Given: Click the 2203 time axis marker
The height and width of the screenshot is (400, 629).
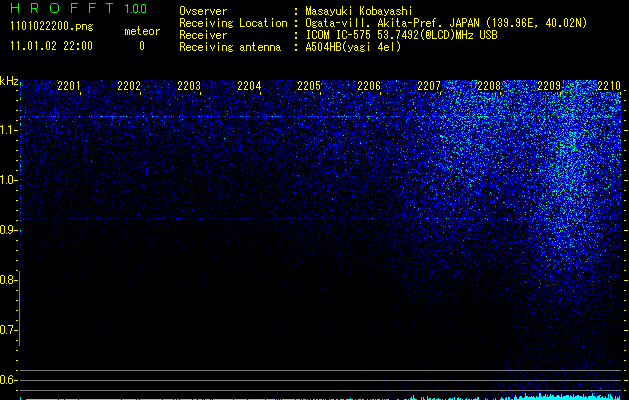Looking at the screenshot, I should coord(189,85).
